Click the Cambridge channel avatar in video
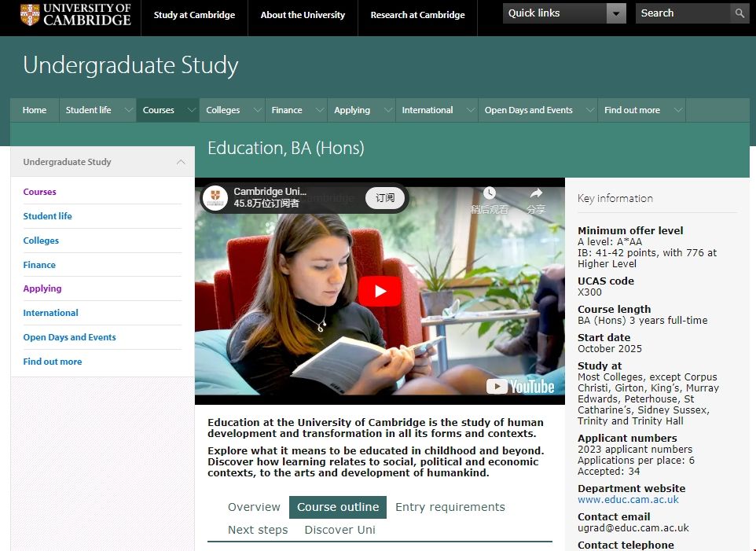756x551 pixels. pyautogui.click(x=215, y=198)
